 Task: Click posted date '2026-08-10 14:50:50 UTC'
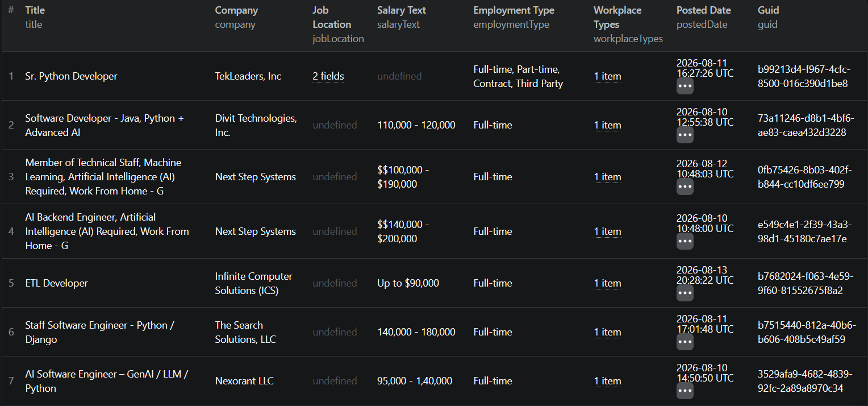click(705, 372)
